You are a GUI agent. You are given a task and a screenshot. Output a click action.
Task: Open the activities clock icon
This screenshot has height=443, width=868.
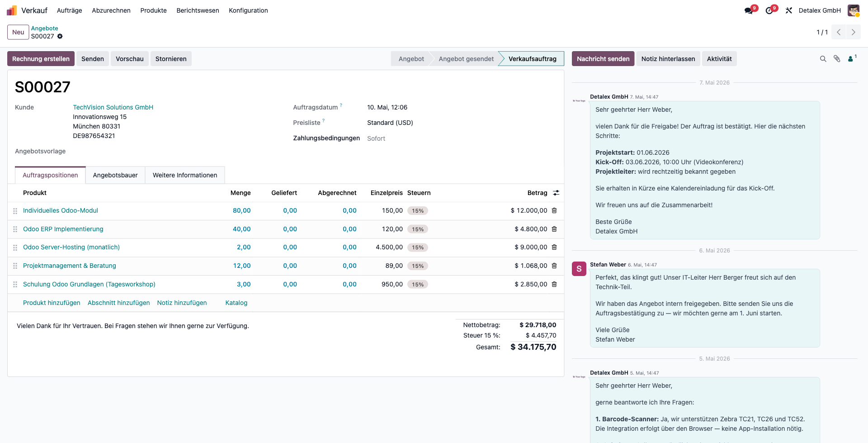pos(769,10)
